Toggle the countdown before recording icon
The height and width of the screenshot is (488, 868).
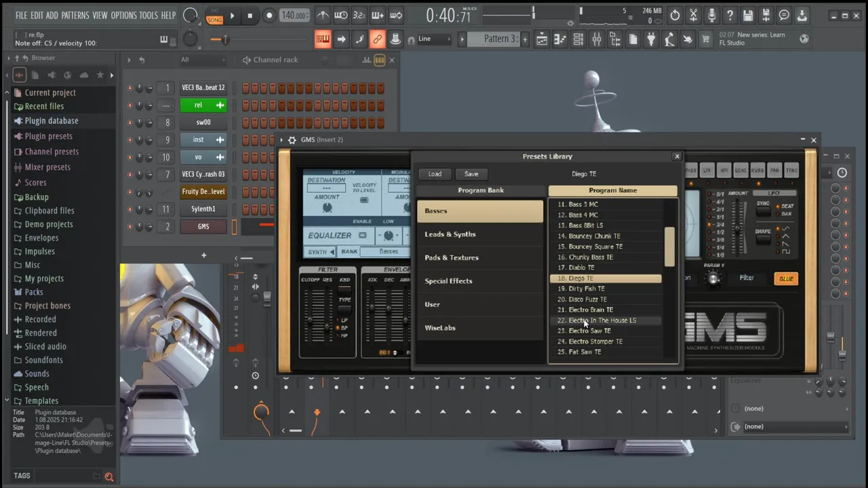coord(359,15)
